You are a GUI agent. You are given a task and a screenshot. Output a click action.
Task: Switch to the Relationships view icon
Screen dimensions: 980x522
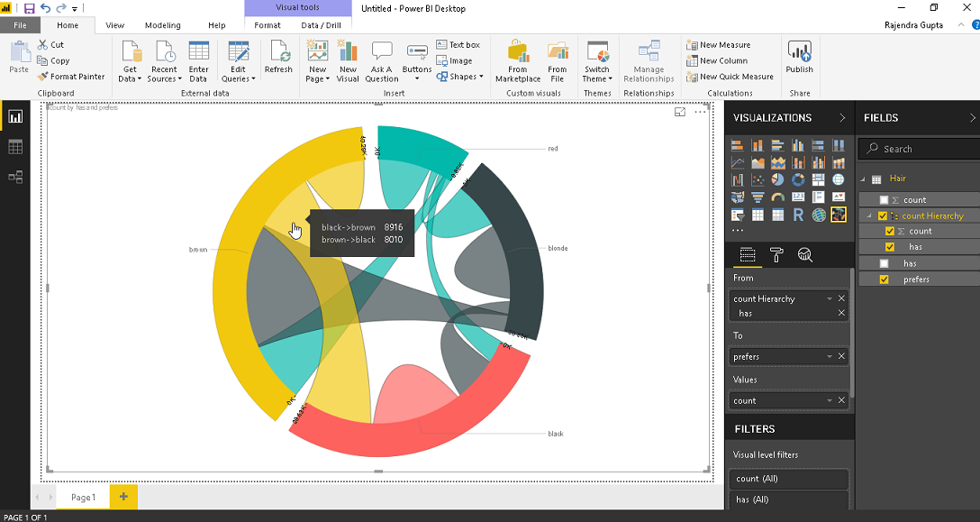[x=15, y=177]
